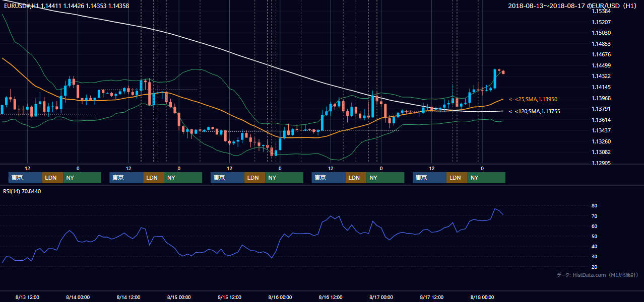
Task: Click price axis value 1.13260
Action: pyautogui.click(x=601, y=141)
